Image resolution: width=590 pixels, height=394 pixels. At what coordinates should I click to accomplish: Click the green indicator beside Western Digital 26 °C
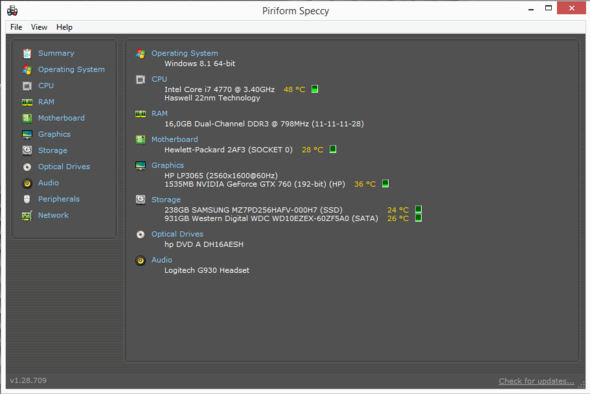click(x=418, y=218)
